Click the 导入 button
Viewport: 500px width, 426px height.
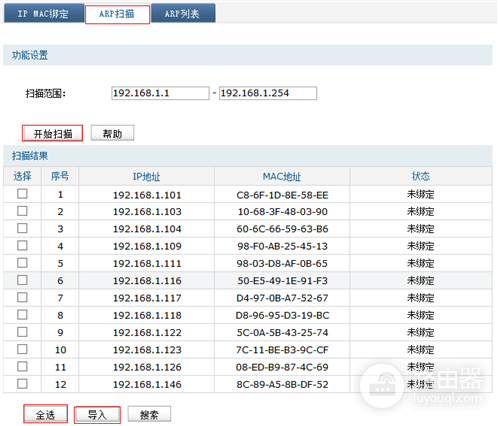coord(97,415)
